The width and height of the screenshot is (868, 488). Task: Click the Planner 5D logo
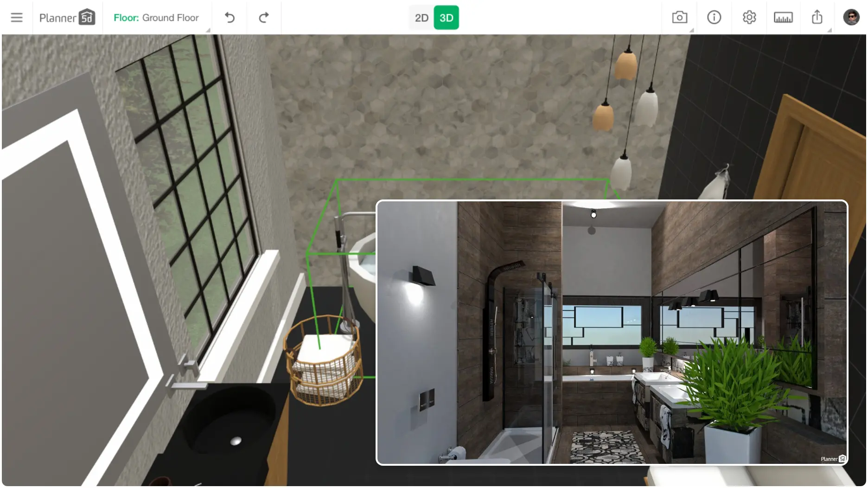pos(67,18)
